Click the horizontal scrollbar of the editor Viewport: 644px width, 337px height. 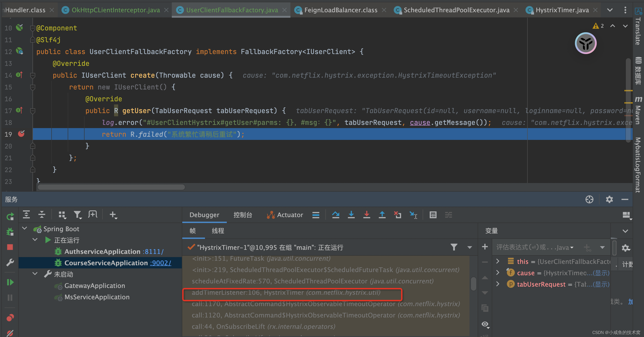pos(111,187)
